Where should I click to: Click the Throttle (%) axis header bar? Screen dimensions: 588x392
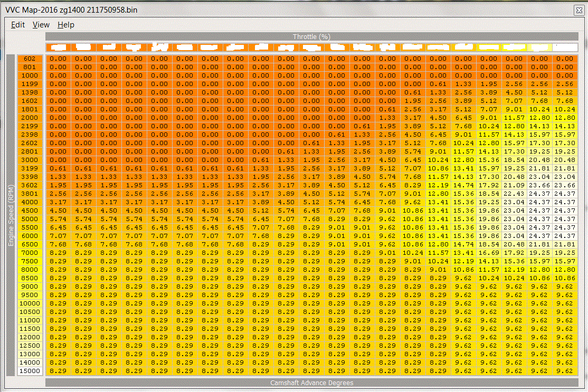pyautogui.click(x=311, y=36)
